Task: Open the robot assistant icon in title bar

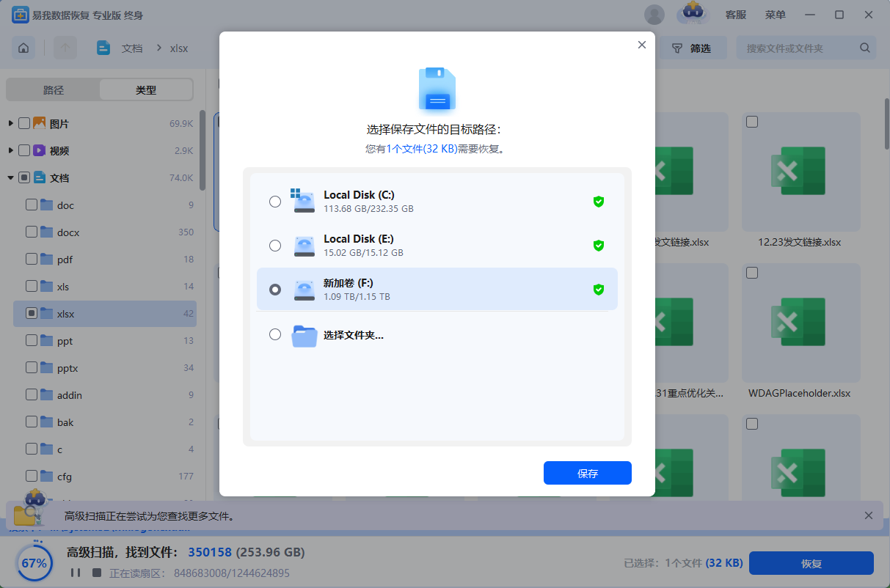Action: point(692,14)
